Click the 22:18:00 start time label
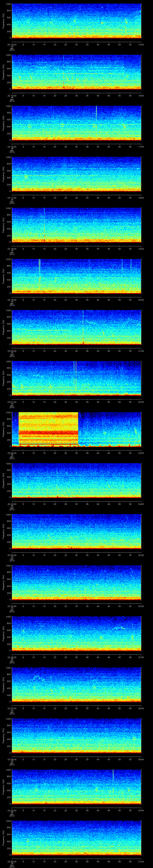This screenshot has height=868, width=153. pyautogui.click(x=12, y=249)
